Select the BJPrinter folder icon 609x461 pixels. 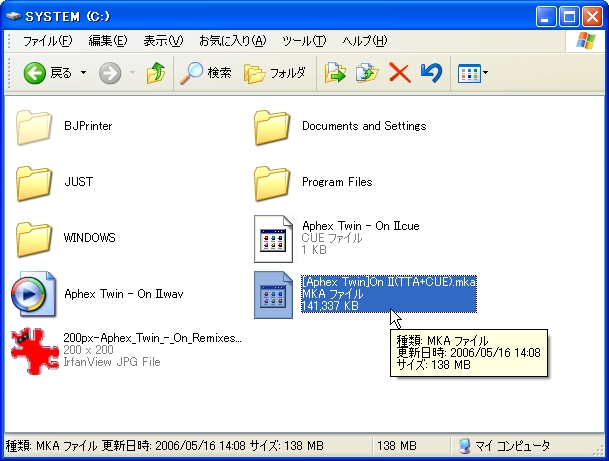tap(34, 127)
